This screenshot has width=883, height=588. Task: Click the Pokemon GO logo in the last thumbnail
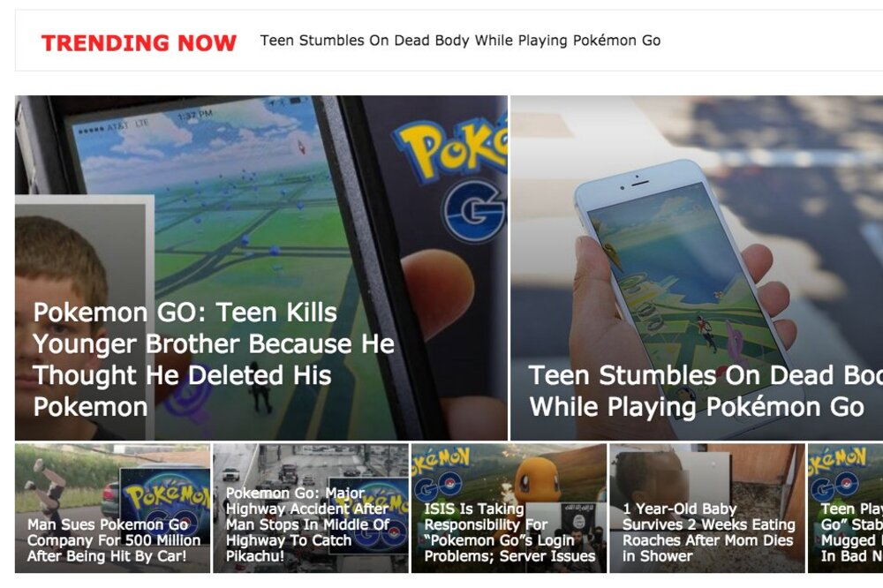[x=839, y=473]
